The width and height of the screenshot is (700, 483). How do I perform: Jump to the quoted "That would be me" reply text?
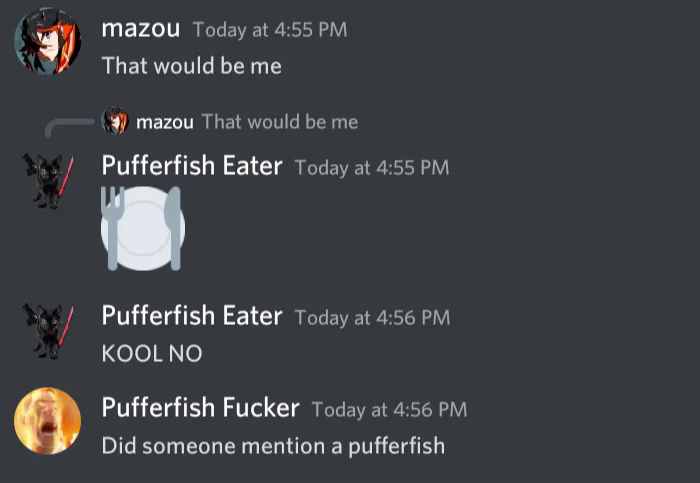pyautogui.click(x=279, y=122)
